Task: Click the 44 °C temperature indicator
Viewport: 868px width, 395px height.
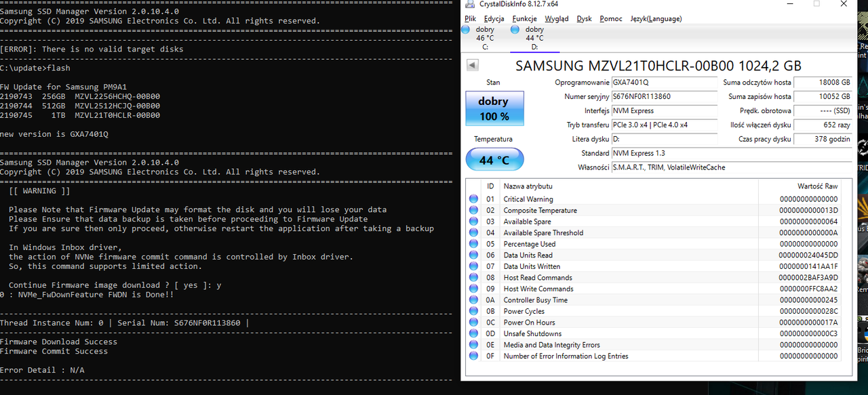Action: [x=494, y=160]
